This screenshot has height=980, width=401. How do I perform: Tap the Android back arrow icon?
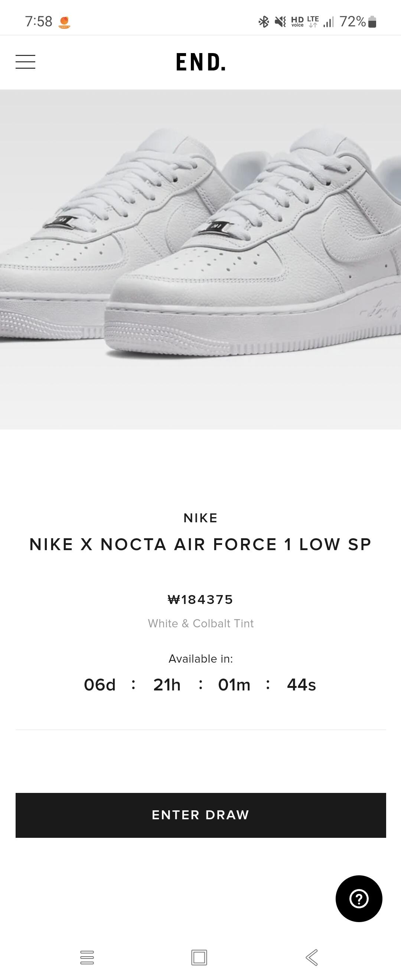[312, 957]
